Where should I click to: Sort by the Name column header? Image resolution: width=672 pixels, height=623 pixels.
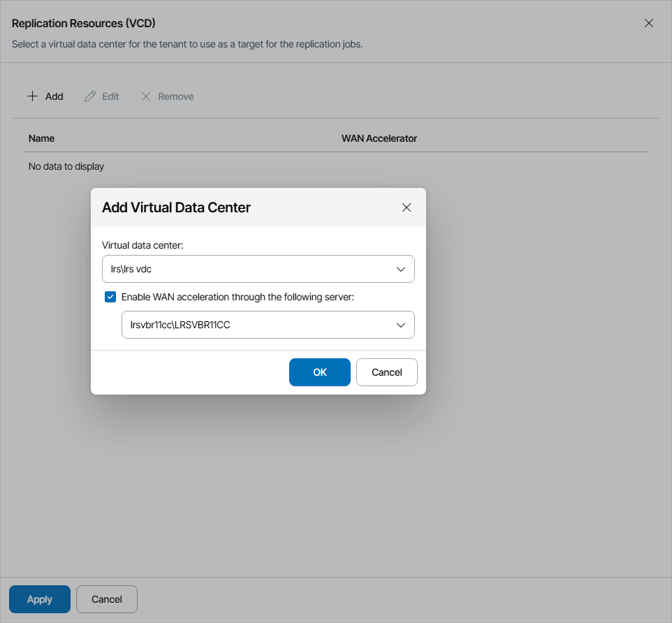42,138
